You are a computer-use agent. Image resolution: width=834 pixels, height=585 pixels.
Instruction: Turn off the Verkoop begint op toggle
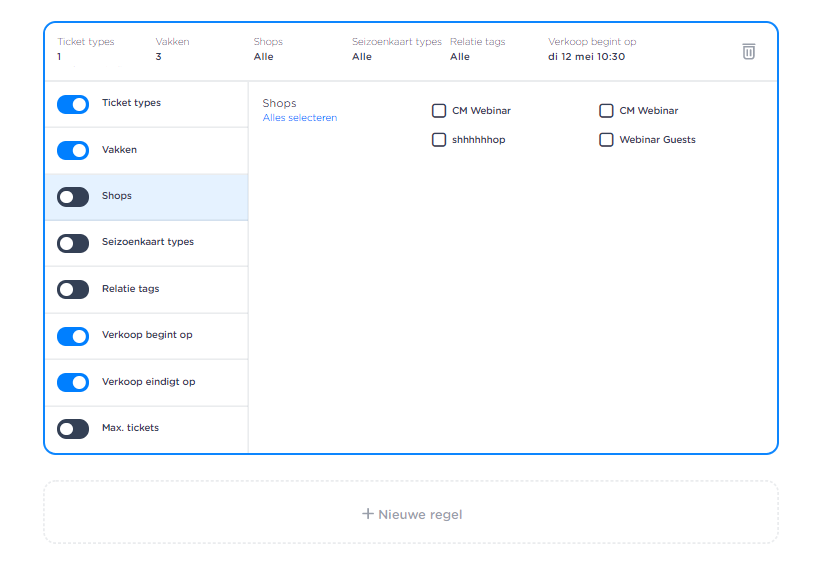(73, 336)
